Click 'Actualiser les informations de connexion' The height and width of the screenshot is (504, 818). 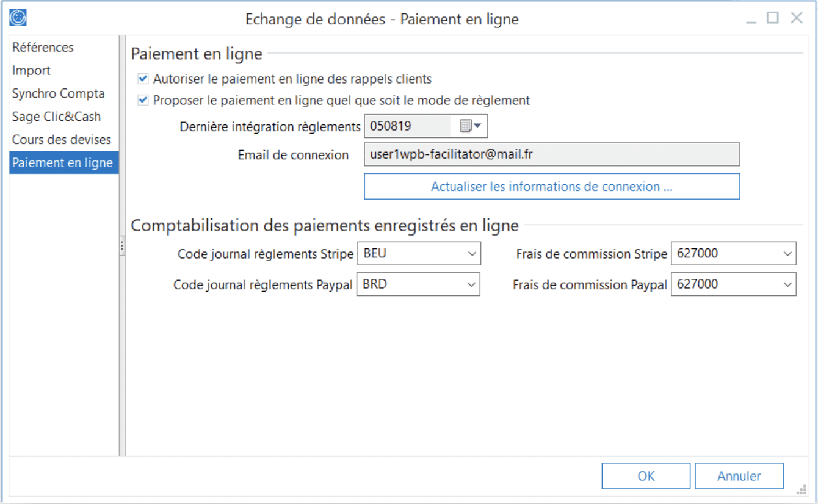pos(552,186)
